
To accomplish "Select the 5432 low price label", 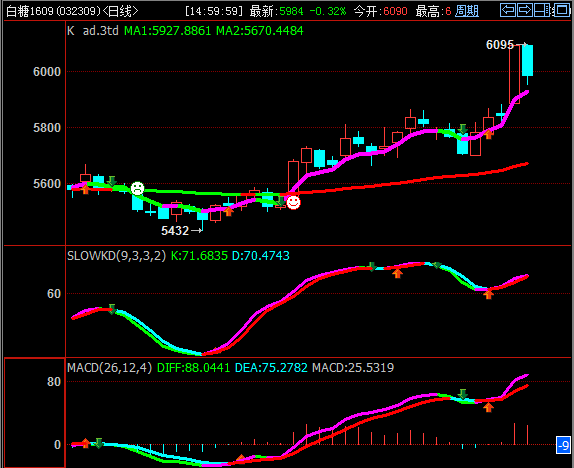I will click(175, 231).
